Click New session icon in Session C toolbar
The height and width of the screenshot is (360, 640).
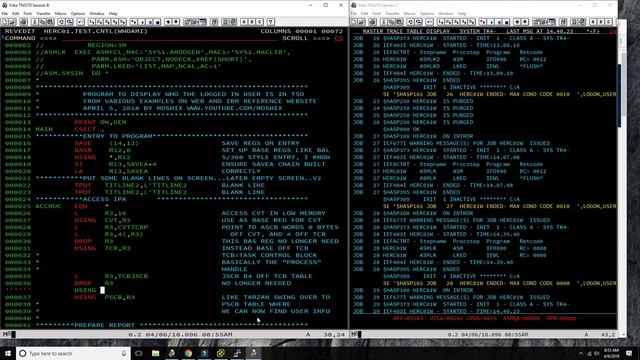(x=354, y=22)
